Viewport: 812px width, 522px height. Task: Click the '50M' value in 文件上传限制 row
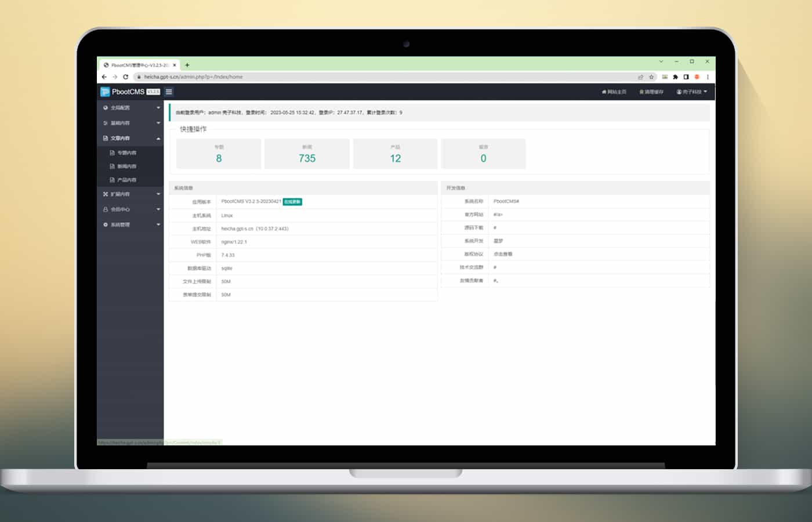tap(226, 281)
